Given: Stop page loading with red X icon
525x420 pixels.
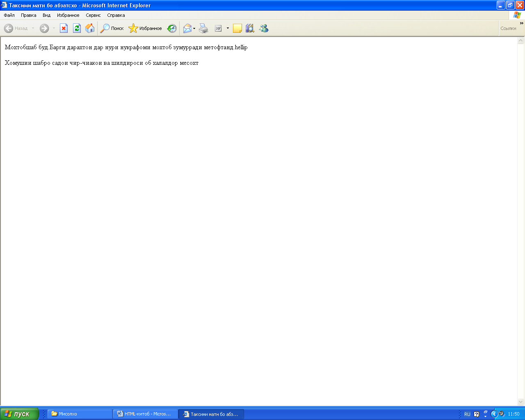Looking at the screenshot, I should click(64, 28).
